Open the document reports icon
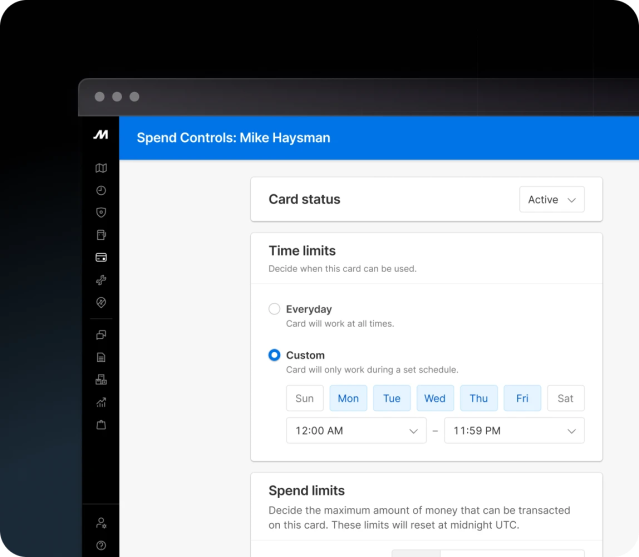Screen dimensions: 639x557 pyautogui.click(x=101, y=357)
